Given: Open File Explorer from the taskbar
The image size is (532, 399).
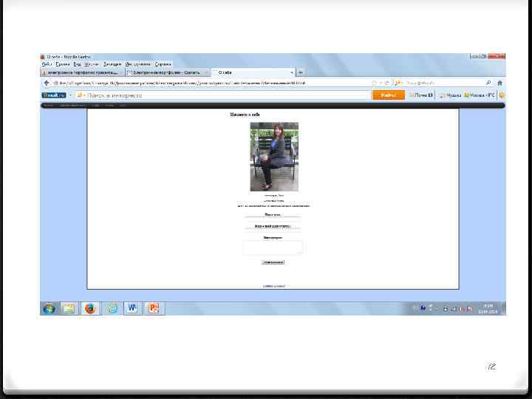Looking at the screenshot, I should click(69, 308).
